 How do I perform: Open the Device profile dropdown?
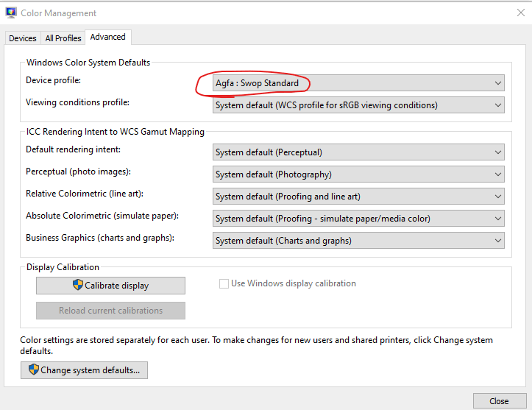(x=358, y=83)
